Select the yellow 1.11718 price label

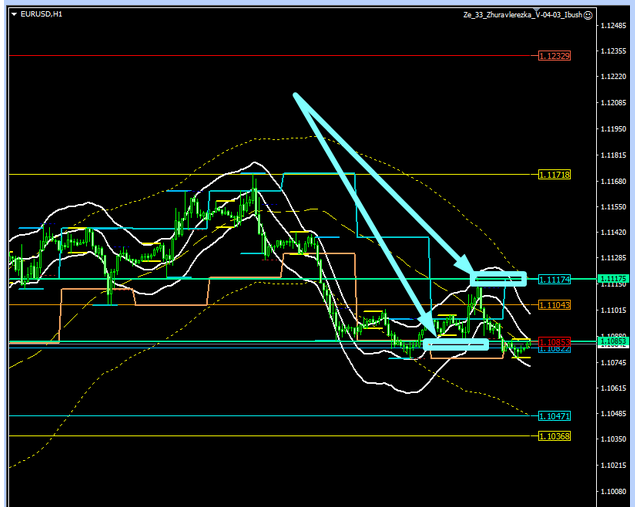click(x=554, y=175)
